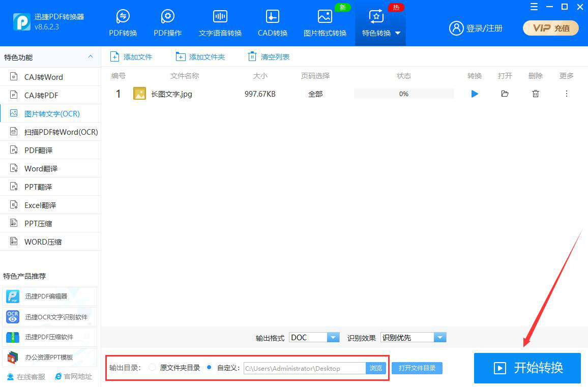Screen dimensions: 588x387
Task: Open the 识别效果 识别优先 dropdown
Action: 413,338
